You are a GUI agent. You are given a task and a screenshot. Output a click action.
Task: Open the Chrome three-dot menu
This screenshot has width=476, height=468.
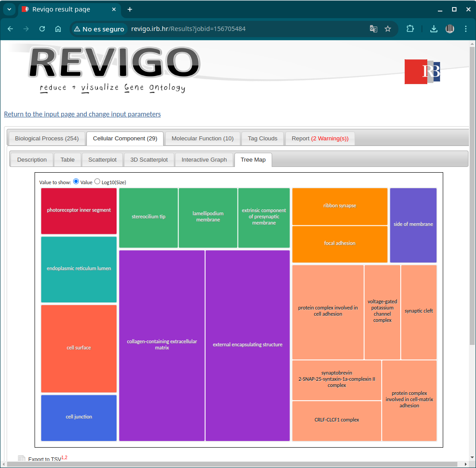pos(465,29)
